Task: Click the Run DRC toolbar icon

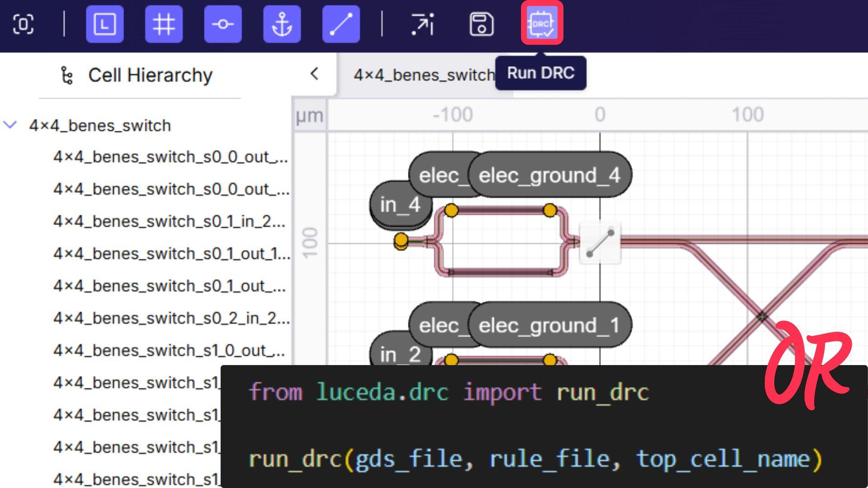Action: click(542, 23)
